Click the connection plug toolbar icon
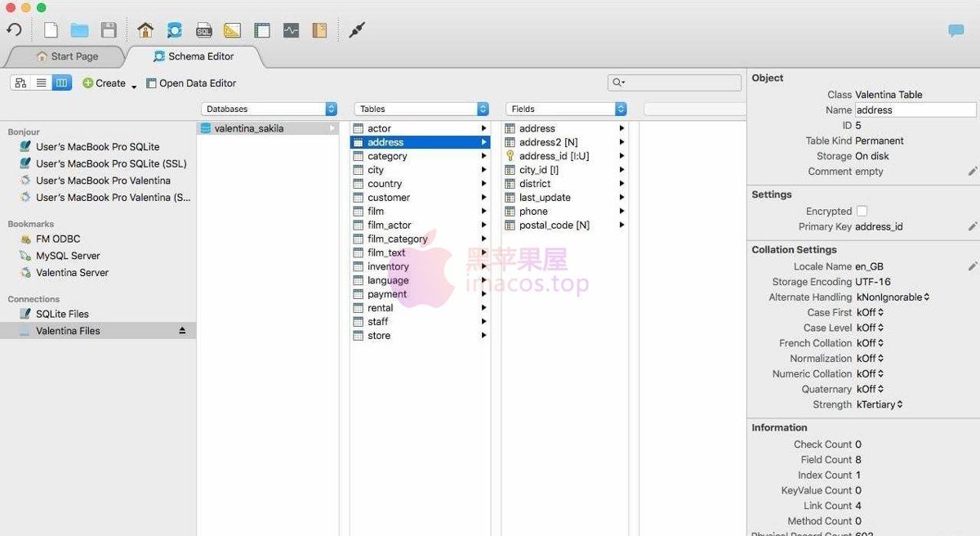Screen dimensions: 980x536 click(x=357, y=30)
